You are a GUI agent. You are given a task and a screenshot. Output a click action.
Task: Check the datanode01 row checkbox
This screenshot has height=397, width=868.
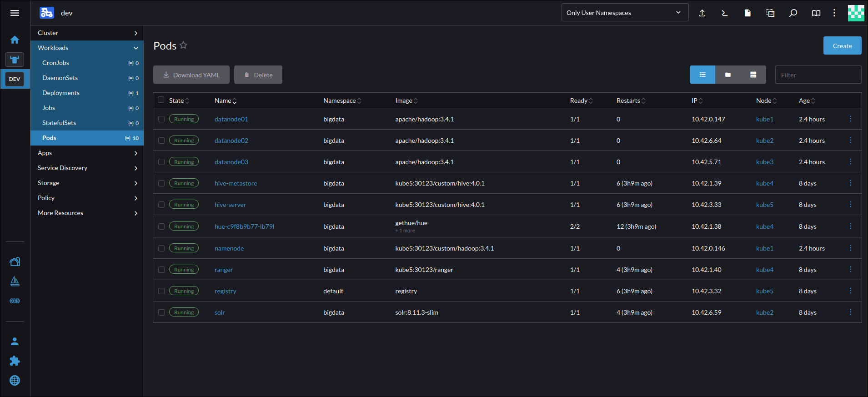(161, 119)
